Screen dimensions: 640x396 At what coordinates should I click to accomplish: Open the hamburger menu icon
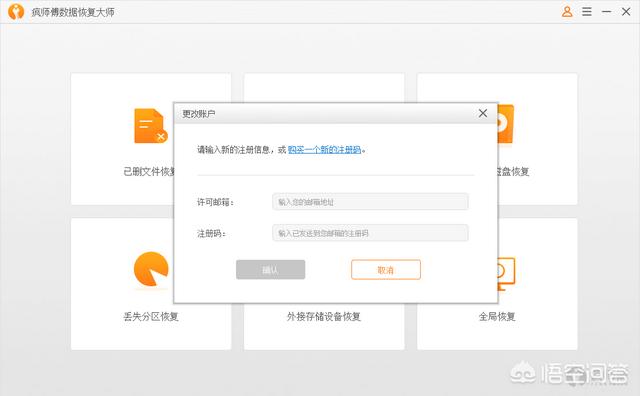pyautogui.click(x=587, y=11)
